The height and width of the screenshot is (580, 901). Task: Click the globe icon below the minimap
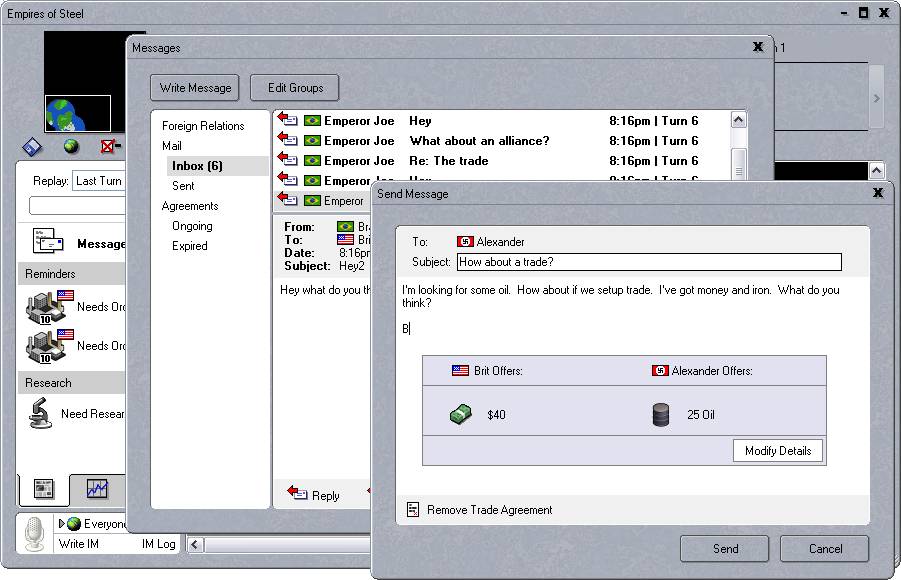(x=72, y=147)
